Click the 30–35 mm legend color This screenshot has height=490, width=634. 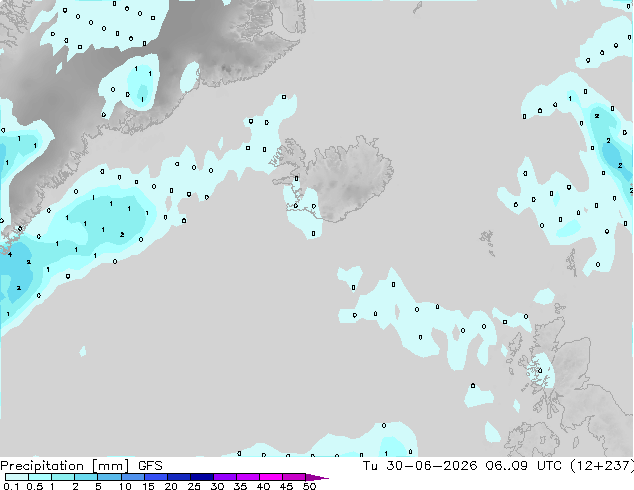[224, 477]
